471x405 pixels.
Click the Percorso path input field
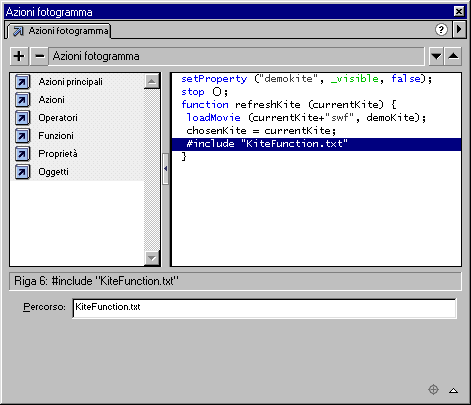point(264,308)
